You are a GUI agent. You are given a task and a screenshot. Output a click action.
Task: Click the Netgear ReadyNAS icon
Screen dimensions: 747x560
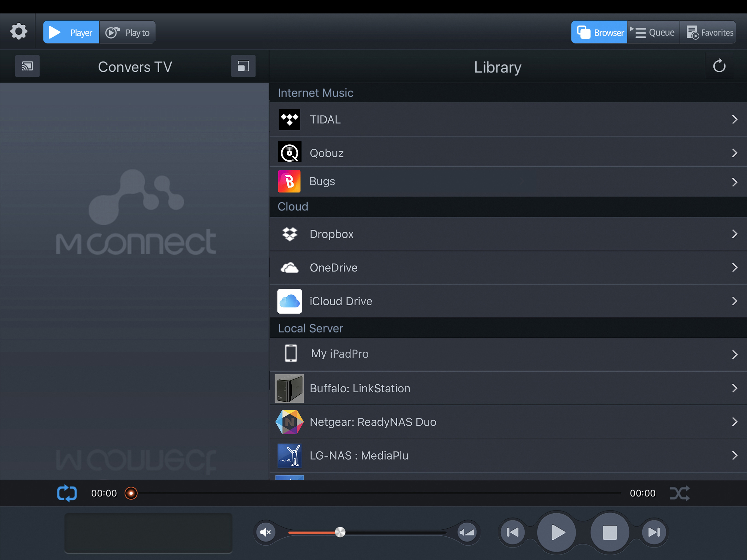(x=289, y=422)
